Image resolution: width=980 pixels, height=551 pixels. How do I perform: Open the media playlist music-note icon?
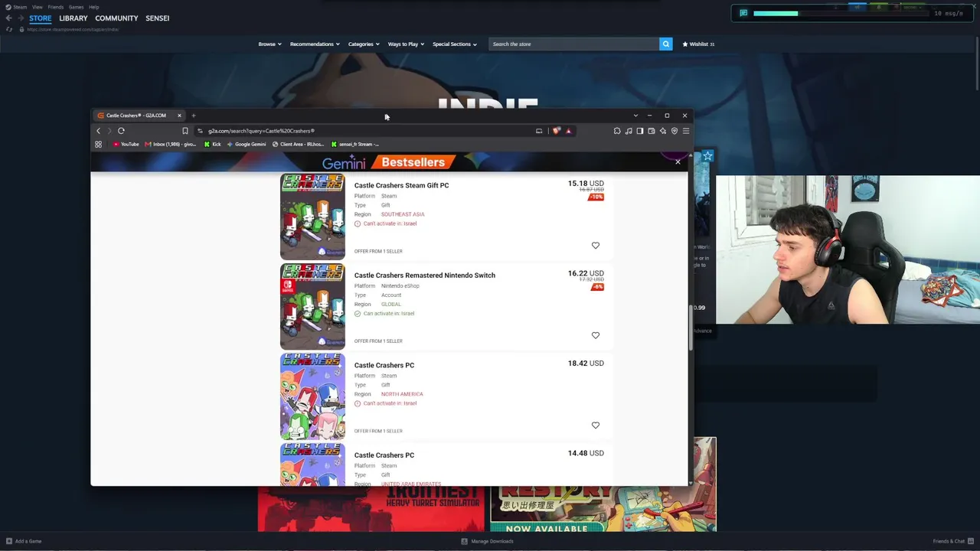(x=629, y=131)
